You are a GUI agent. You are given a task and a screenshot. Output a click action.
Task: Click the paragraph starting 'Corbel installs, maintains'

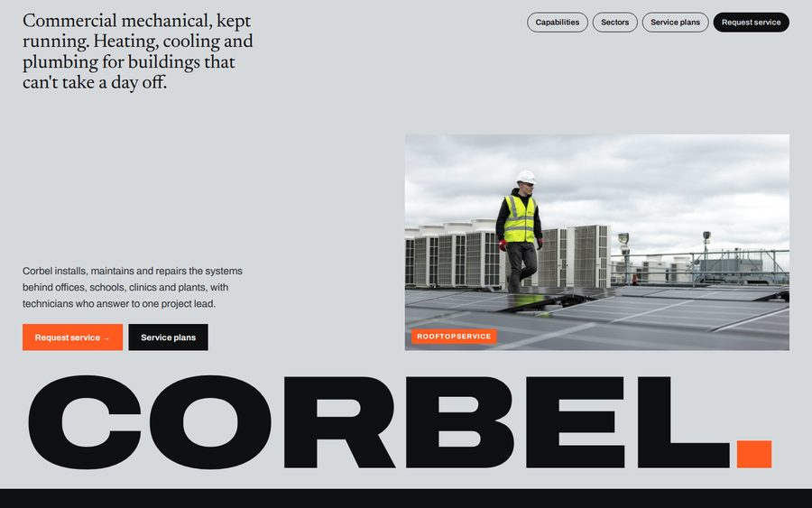coord(133,288)
